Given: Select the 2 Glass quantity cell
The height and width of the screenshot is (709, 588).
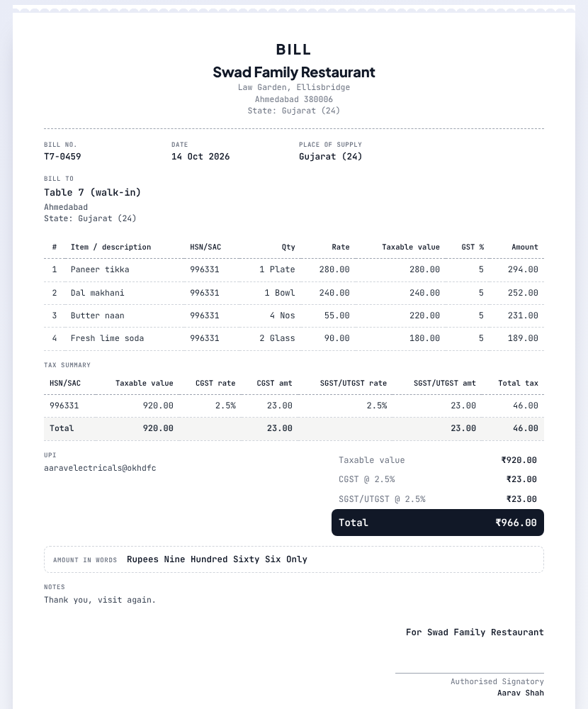Looking at the screenshot, I should 277,338.
